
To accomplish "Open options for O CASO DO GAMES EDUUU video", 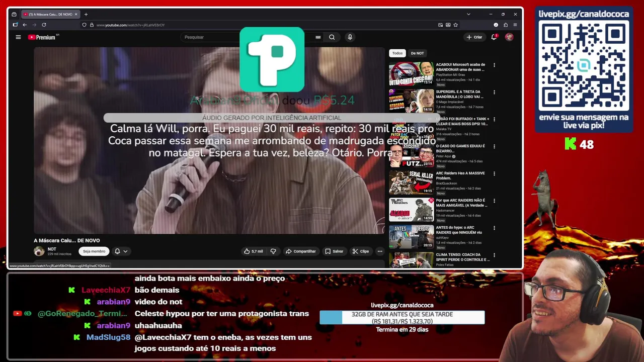I will point(494,146).
